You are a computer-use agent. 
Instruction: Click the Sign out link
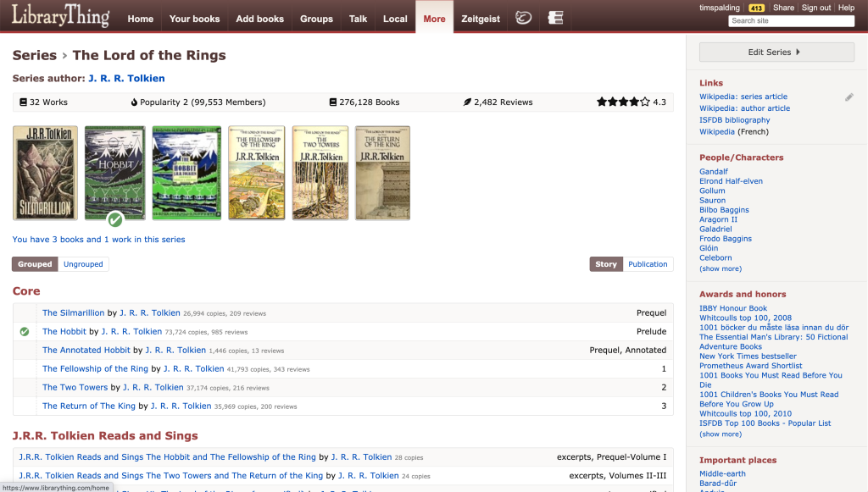[816, 8]
